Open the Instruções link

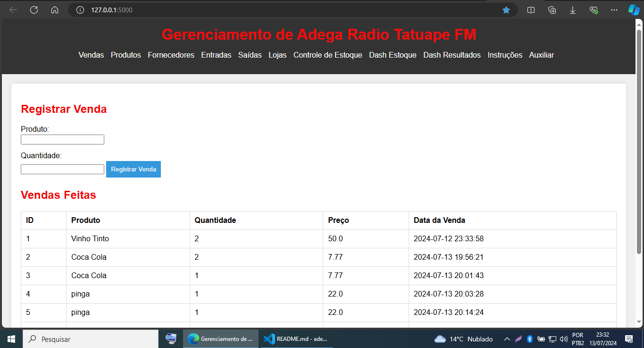tap(505, 55)
